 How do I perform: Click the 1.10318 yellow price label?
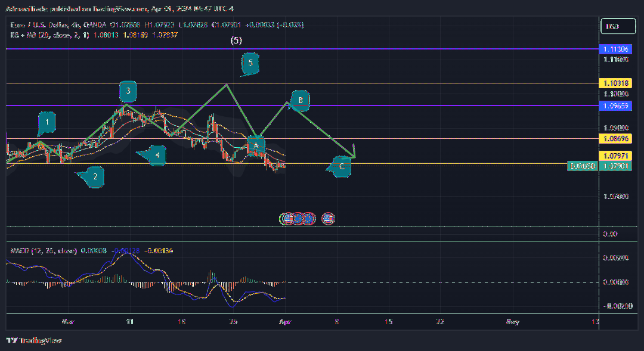point(615,83)
